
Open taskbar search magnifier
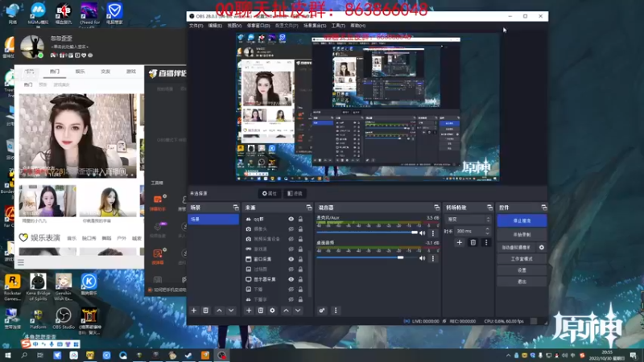coord(24,356)
